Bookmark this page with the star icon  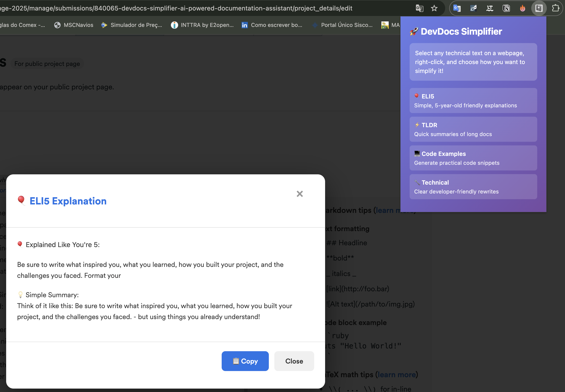point(434,8)
